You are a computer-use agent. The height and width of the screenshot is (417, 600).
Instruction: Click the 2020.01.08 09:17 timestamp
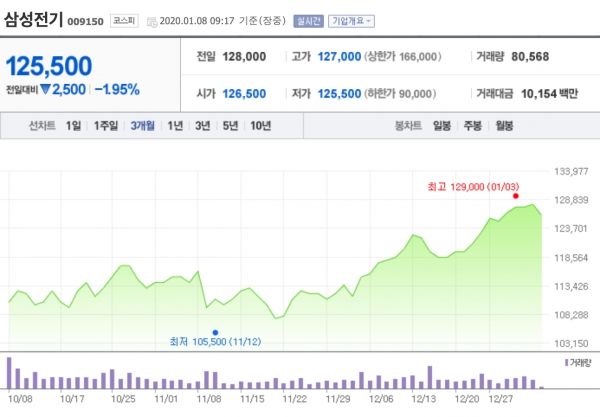(197, 21)
